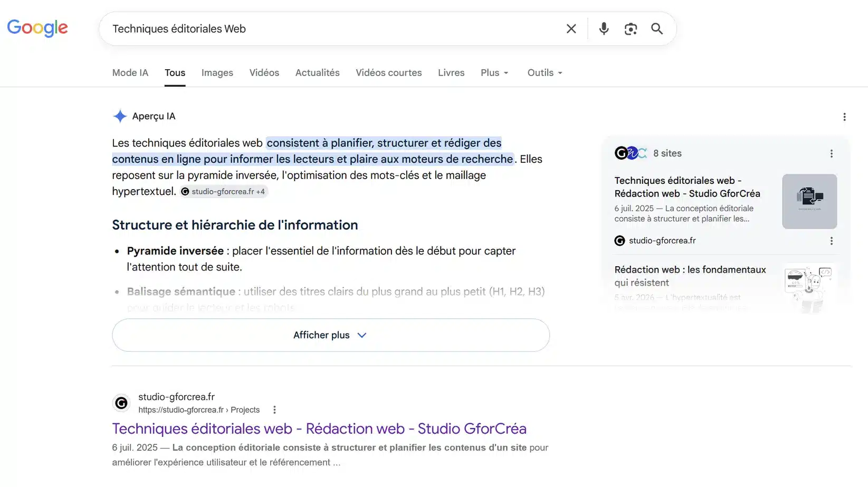Click the thumbnail of the Studio GforCréa card
Image resolution: width=868 pixels, height=487 pixels.
click(x=809, y=201)
